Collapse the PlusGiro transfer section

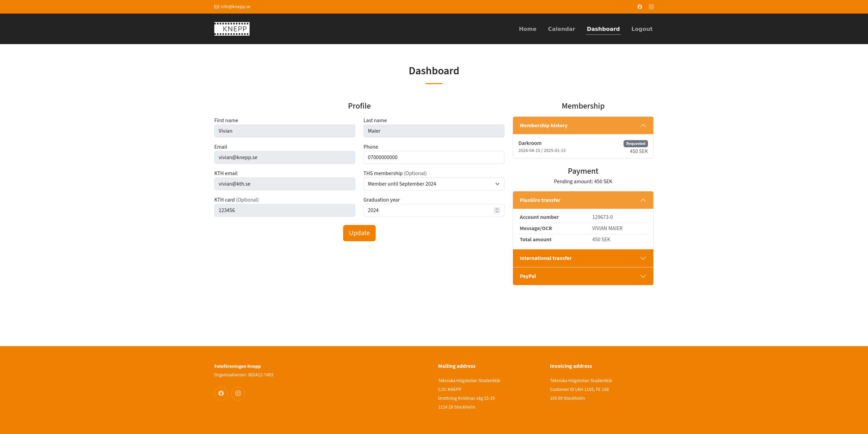tap(583, 200)
